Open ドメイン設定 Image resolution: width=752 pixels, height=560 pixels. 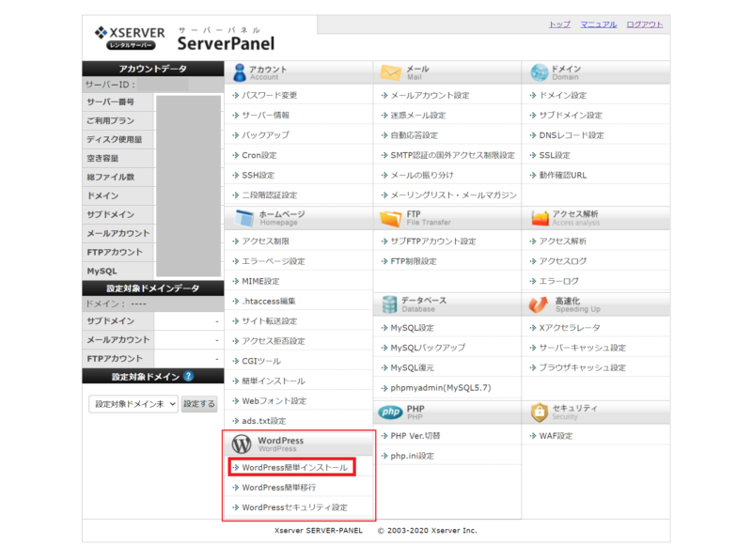(x=562, y=96)
